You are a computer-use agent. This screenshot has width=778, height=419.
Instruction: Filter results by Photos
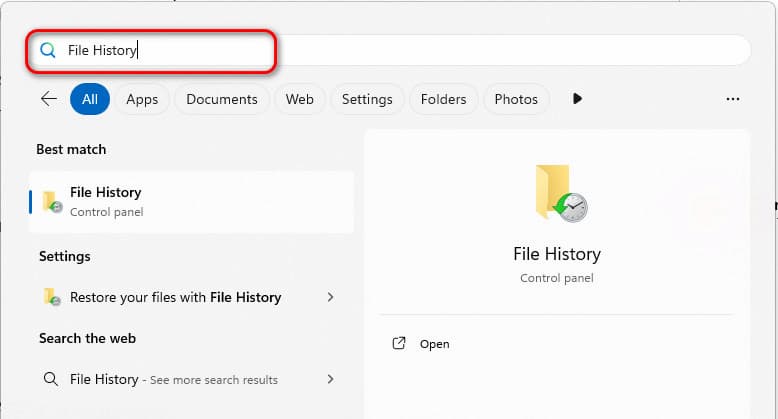pyautogui.click(x=516, y=99)
